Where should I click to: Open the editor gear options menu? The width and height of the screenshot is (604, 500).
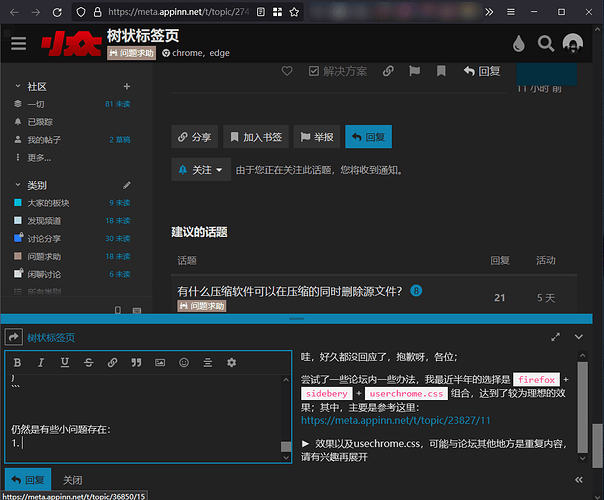click(x=232, y=362)
